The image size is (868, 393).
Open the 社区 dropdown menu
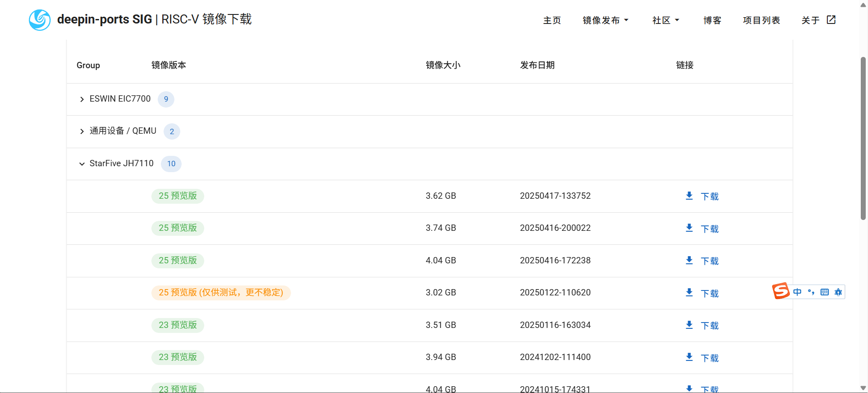coord(666,20)
